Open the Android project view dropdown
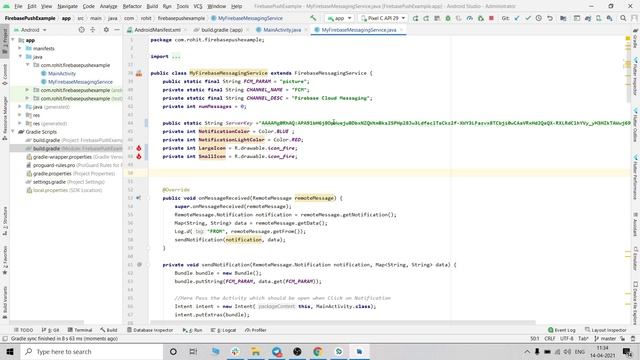The height and width of the screenshot is (360, 640). 30,30
